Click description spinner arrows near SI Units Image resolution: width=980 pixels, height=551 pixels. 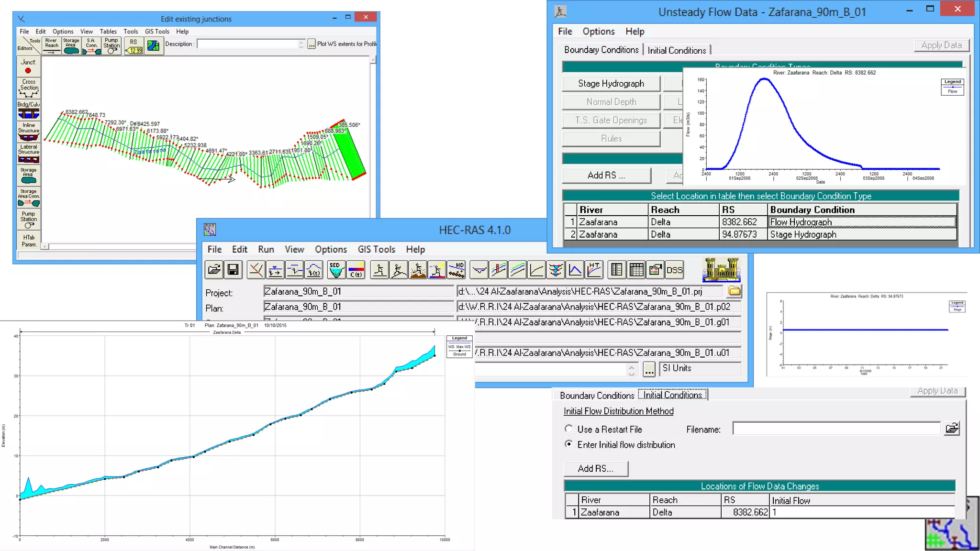click(x=632, y=370)
